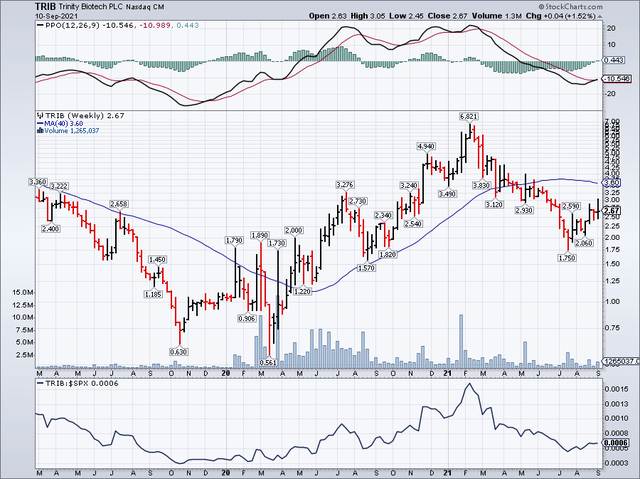Click the 2.67 last-price tag on right axis
The width and height of the screenshot is (640, 479).
coord(612,211)
